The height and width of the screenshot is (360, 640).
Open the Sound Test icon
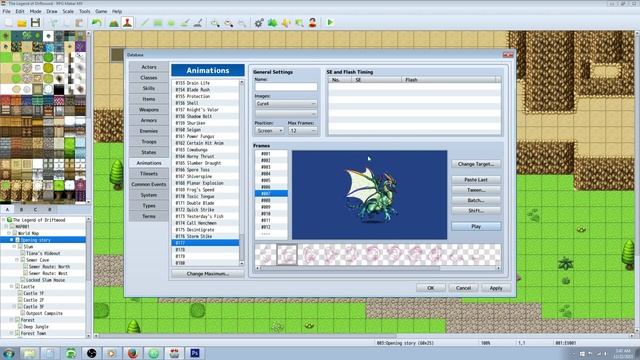point(286,23)
